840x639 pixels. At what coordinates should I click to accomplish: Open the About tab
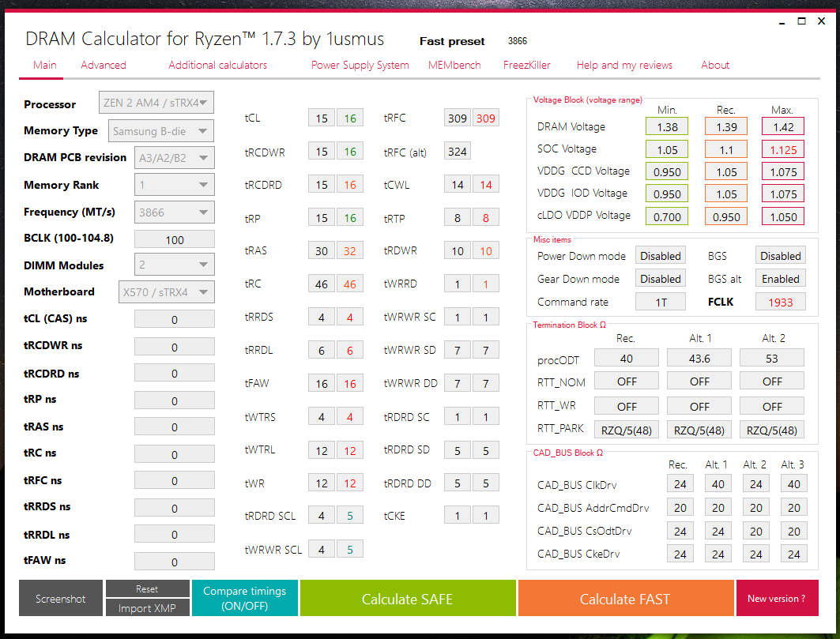point(715,65)
